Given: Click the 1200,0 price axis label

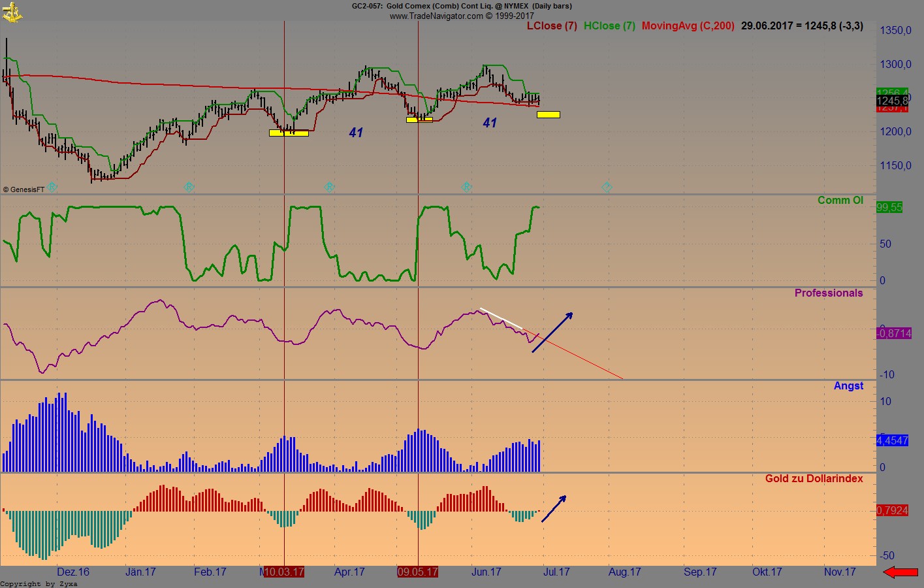Looking at the screenshot, I should coord(895,131).
